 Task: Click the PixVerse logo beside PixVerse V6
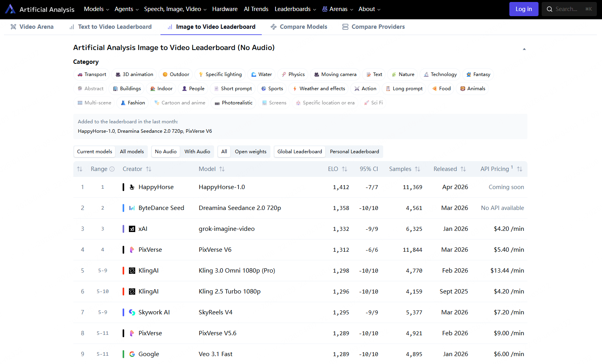point(132,249)
